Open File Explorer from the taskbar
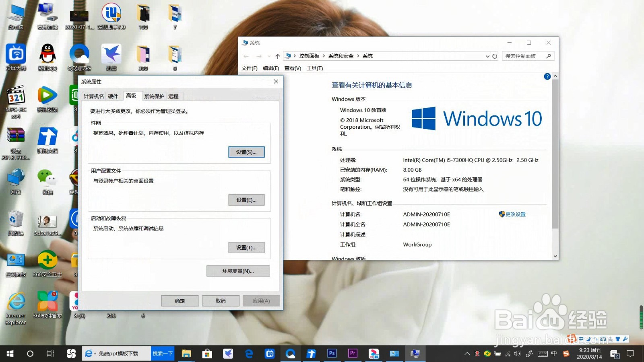644x362 pixels. (x=186, y=353)
